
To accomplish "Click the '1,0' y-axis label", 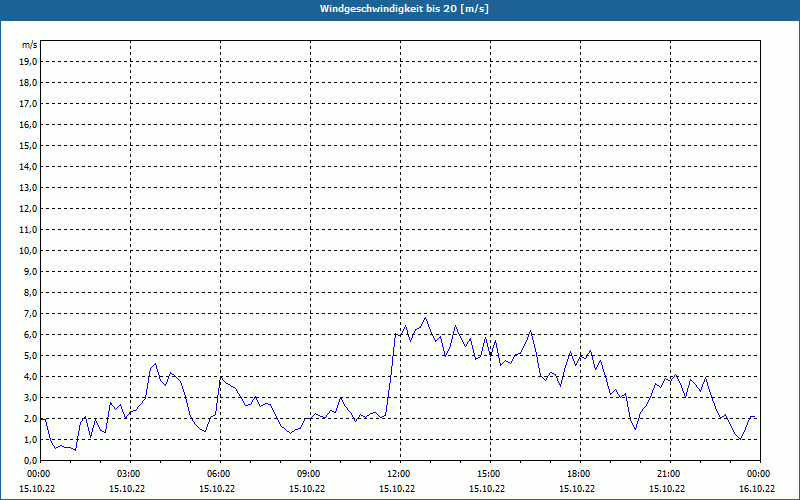I will point(29,439).
